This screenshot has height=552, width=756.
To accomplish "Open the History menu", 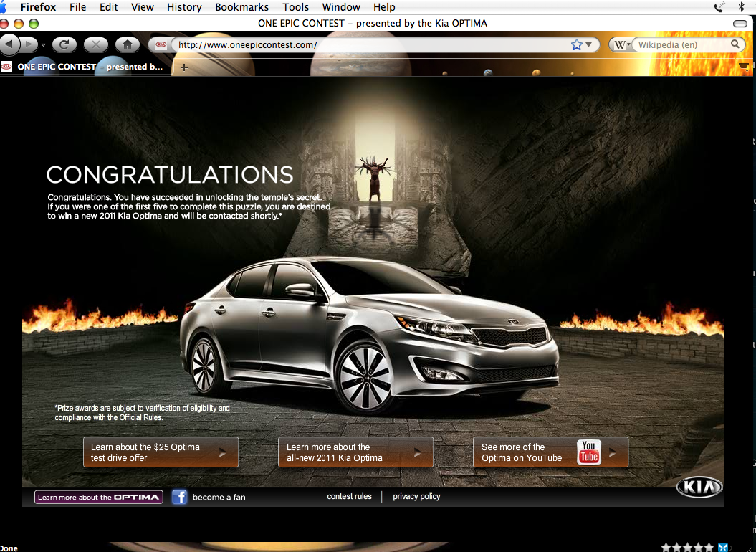I will [x=184, y=7].
